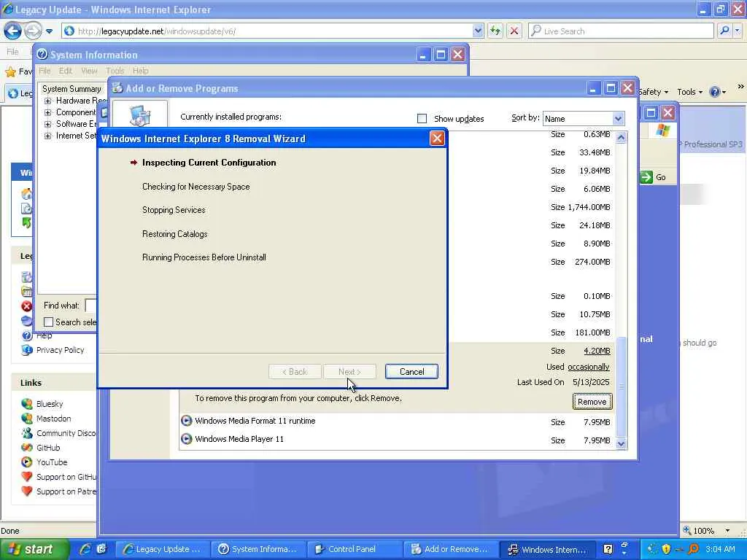This screenshot has height=560, width=747.
Task: Open the IE Tools command menu
Action: pos(689,92)
